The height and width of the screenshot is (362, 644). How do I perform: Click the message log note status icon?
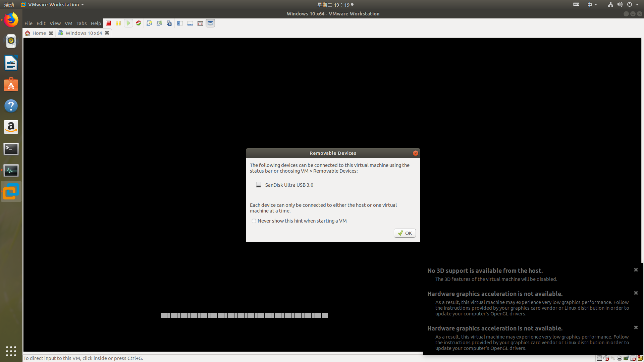click(x=640, y=358)
